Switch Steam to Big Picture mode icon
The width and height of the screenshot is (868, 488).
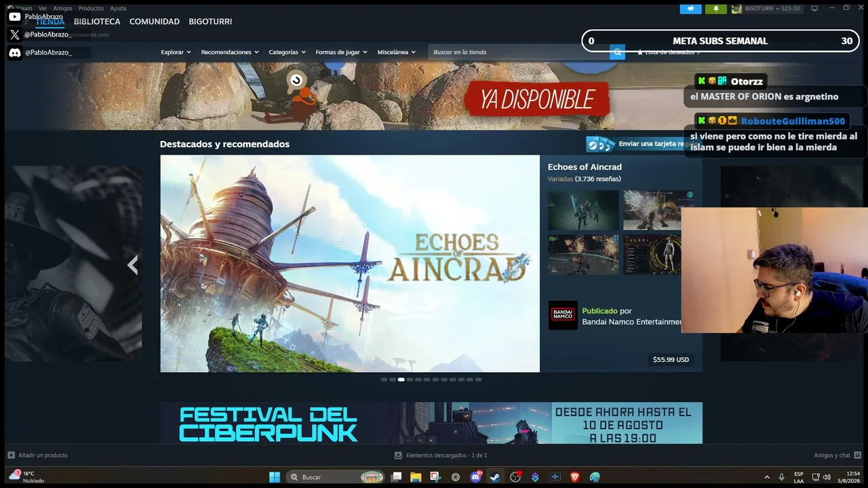coord(814,8)
